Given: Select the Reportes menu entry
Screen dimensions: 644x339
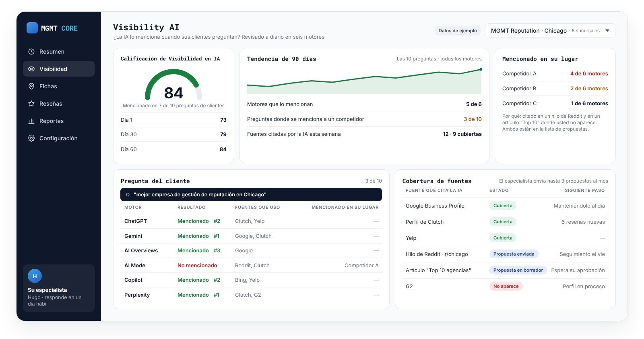Looking at the screenshot, I should pyautogui.click(x=59, y=121).
